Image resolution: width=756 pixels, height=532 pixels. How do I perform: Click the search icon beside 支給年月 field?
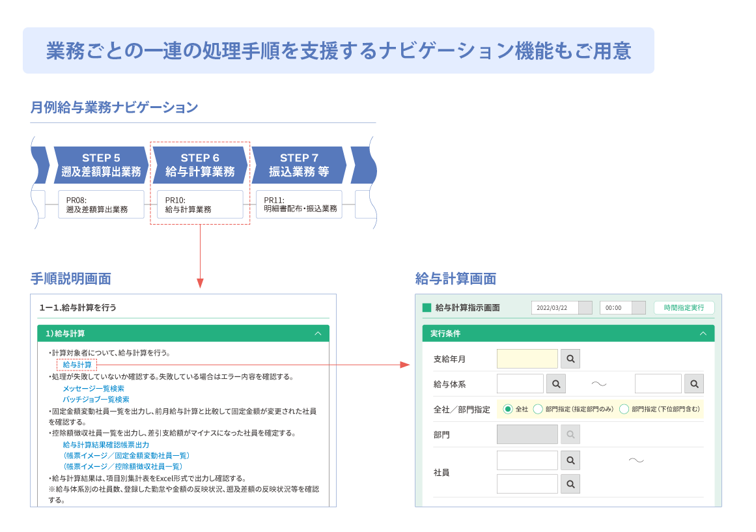[570, 359]
